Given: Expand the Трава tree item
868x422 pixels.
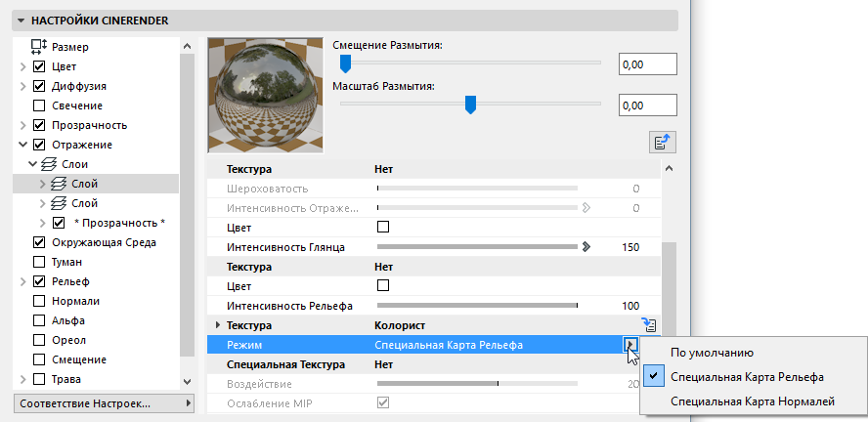Looking at the screenshot, I should (22, 379).
